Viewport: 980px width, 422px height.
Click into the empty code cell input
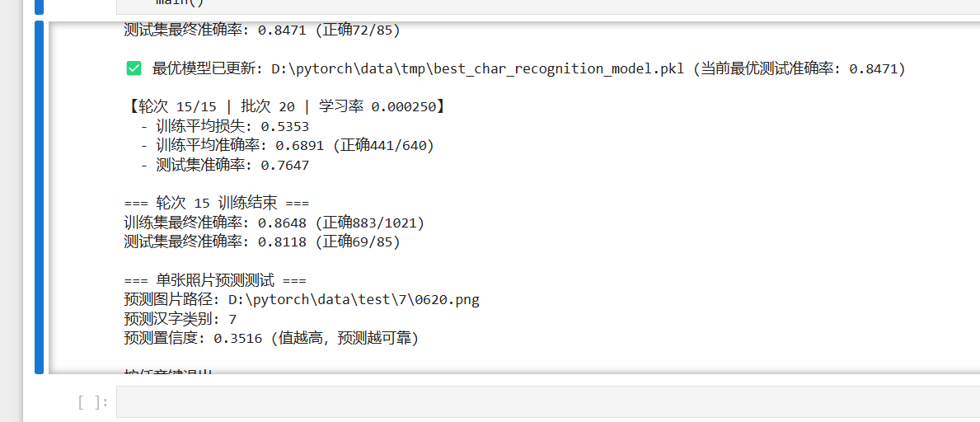(548, 401)
